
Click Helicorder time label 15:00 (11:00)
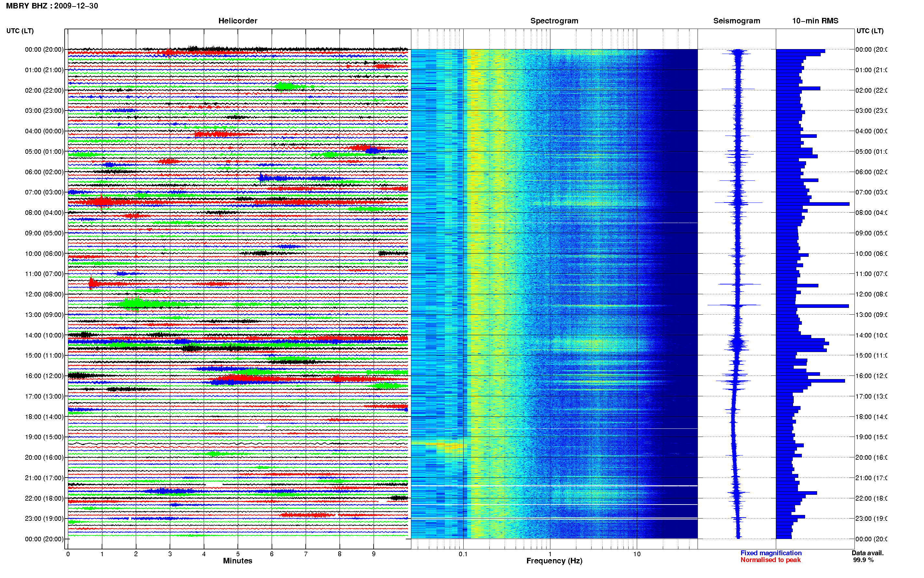[44, 355]
